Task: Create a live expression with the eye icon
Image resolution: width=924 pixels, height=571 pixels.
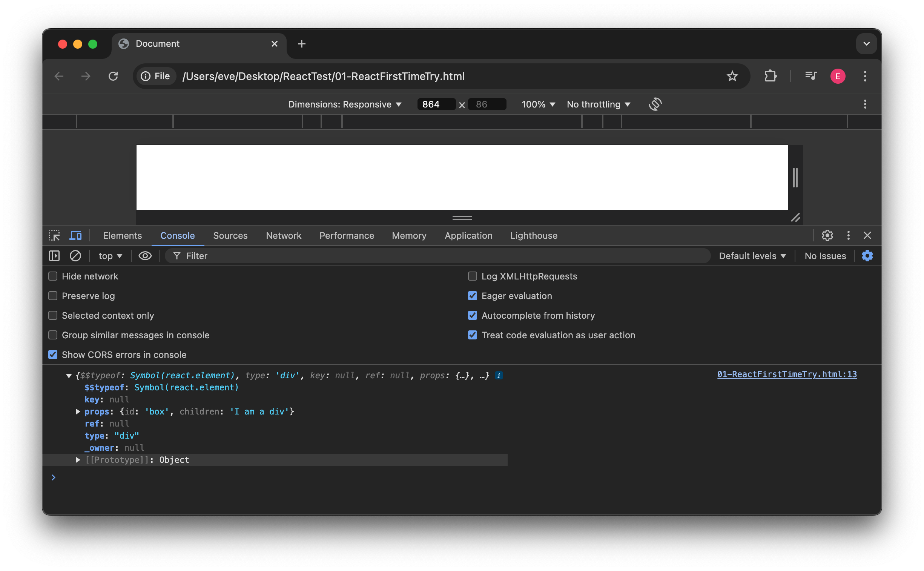Action: (x=144, y=256)
